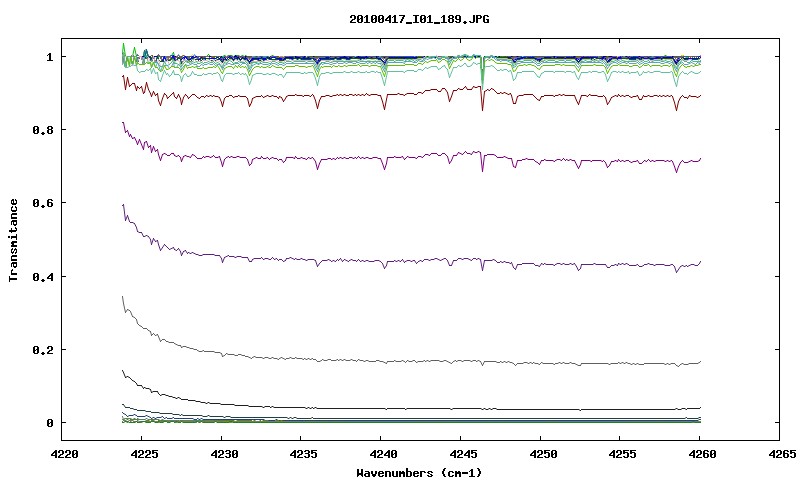This screenshot has height=480, width=800.
Task: Click the x-axis tick label 4260
Action: click(703, 454)
